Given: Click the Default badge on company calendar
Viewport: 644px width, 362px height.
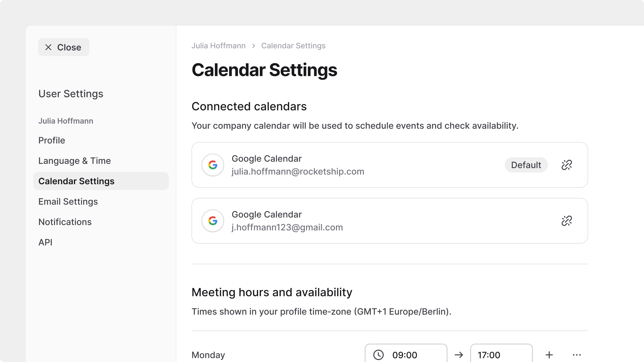Looking at the screenshot, I should [526, 165].
